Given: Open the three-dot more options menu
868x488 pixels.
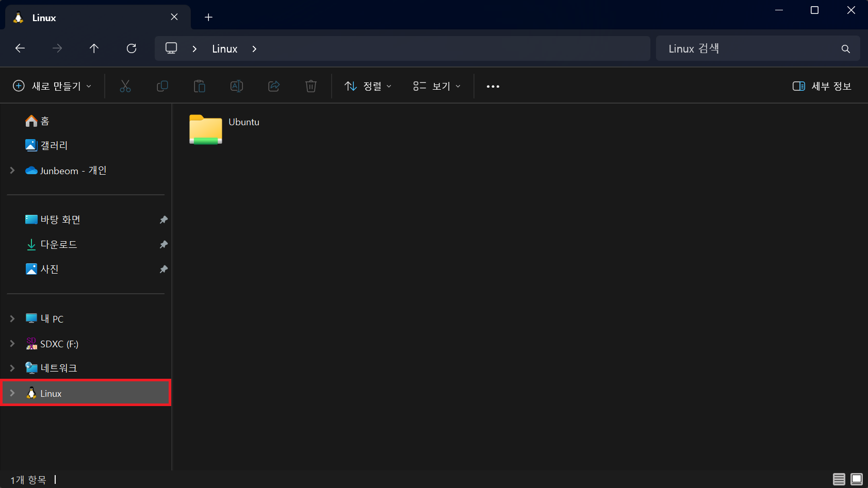Looking at the screenshot, I should point(493,87).
